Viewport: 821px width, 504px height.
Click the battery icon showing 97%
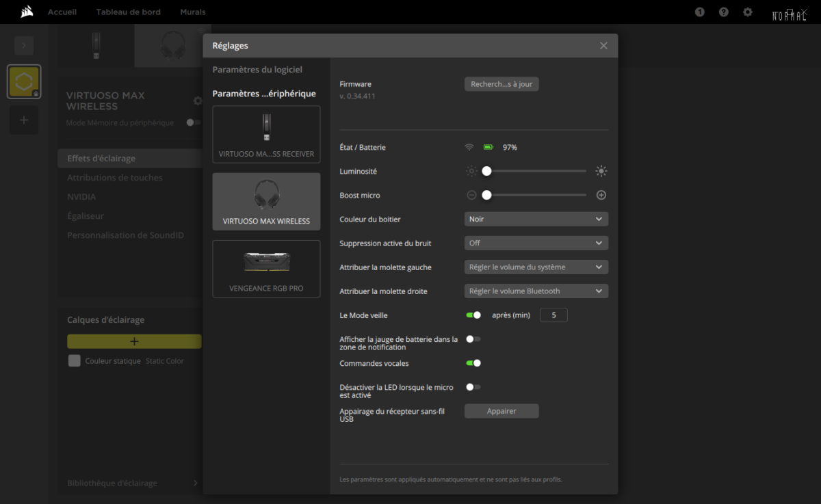click(488, 146)
